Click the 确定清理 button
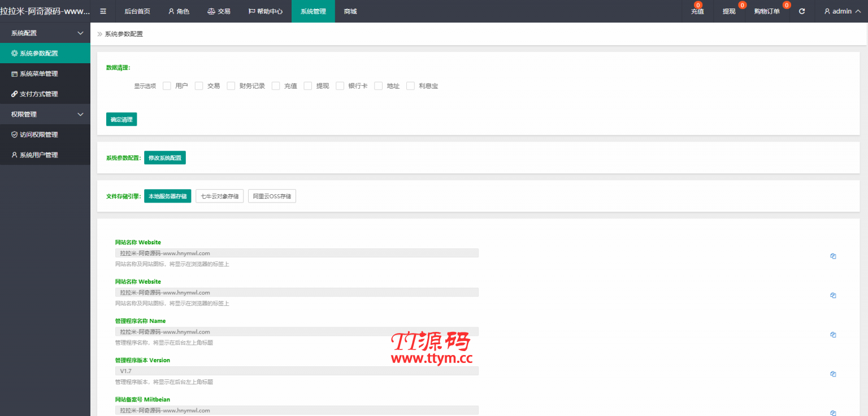 click(121, 120)
